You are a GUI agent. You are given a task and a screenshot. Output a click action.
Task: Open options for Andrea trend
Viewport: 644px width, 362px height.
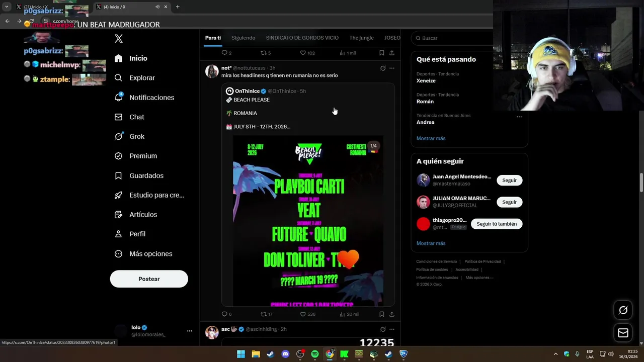tap(519, 117)
